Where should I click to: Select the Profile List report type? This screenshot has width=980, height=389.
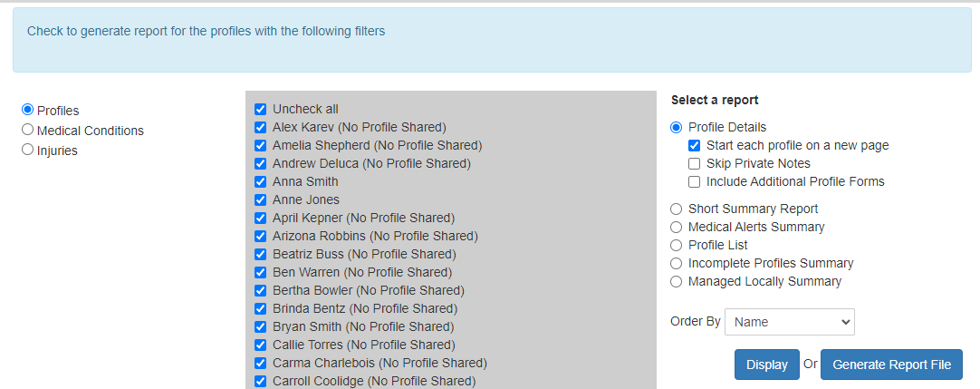[x=677, y=245]
